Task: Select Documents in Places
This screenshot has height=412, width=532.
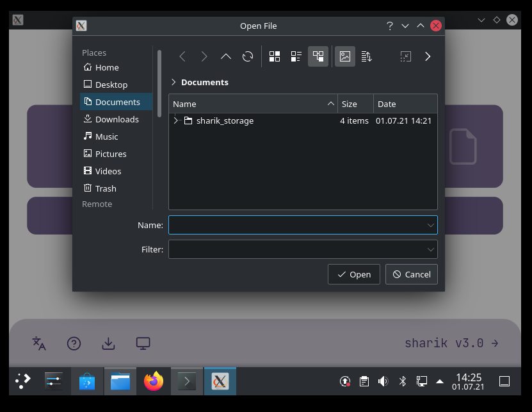Action: (x=117, y=102)
